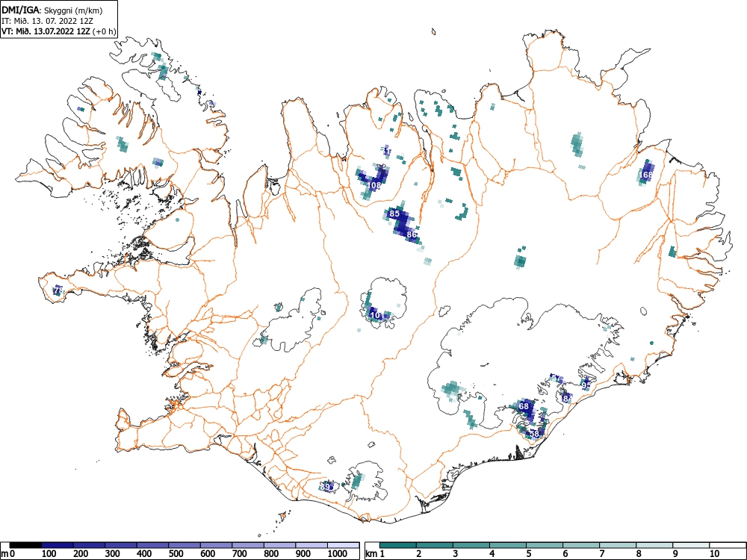Select the black 0–100 m legend swatch
Viewport: 747px width, 560px height.
(25, 545)
